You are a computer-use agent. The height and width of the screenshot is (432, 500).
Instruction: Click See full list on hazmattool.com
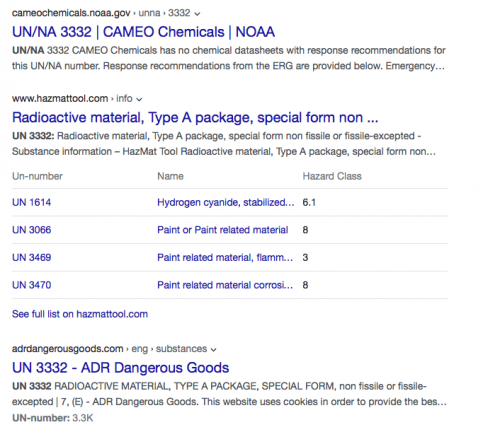click(x=80, y=314)
